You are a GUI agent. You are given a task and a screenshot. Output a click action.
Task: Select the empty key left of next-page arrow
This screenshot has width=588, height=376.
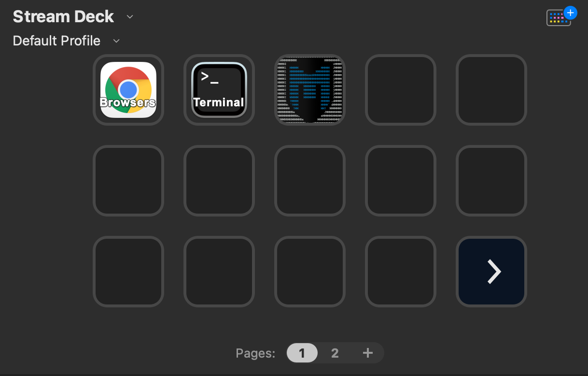point(401,272)
